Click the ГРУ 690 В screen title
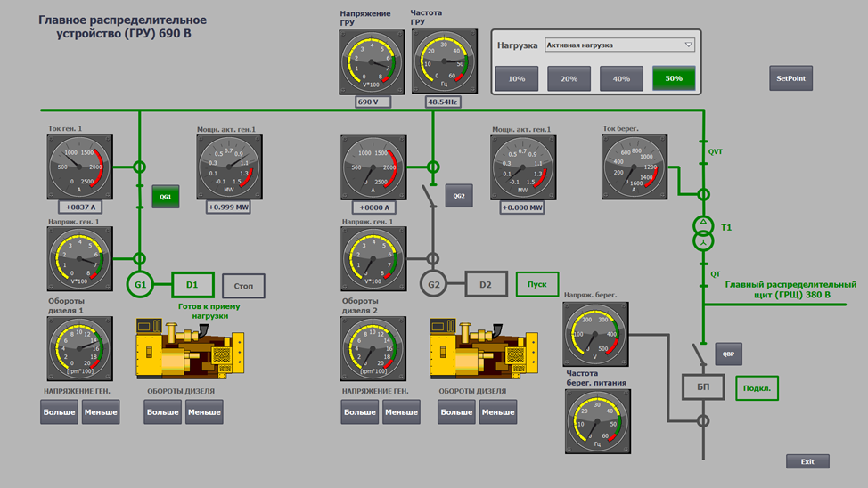This screenshot has width=868, height=488. tap(123, 27)
